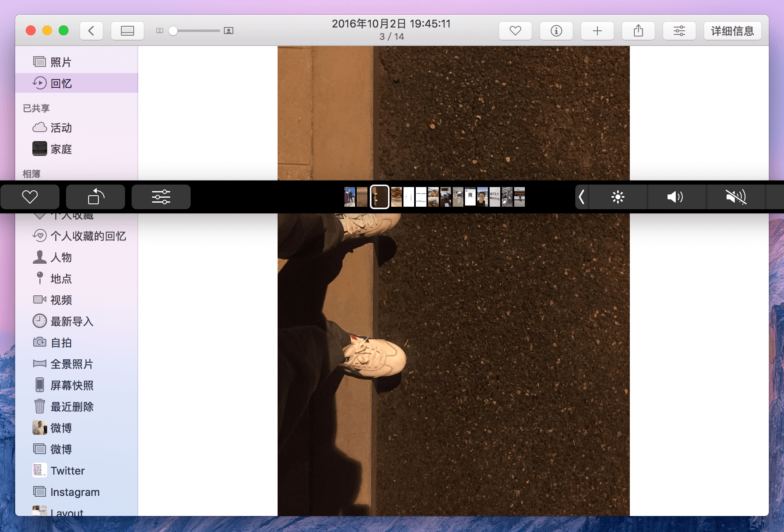Select the selfie man thumbnail in Touch Bar
Screen dimensions: 784x532
(x=483, y=197)
